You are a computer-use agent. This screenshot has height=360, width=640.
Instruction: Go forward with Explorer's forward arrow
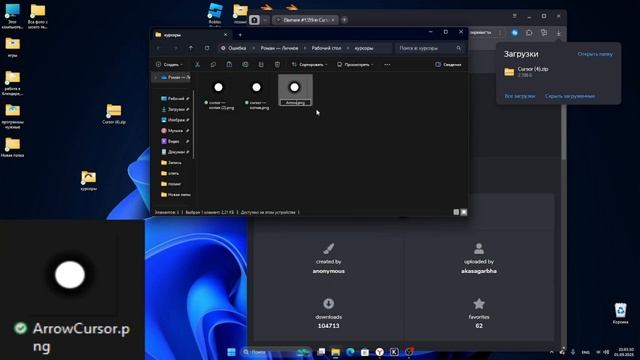click(x=175, y=48)
